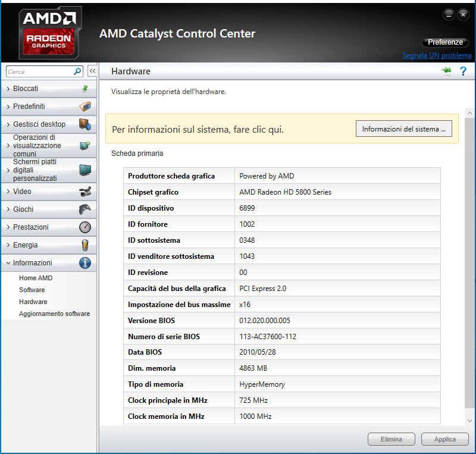Expand the Gestisci desktop section

tap(49, 124)
